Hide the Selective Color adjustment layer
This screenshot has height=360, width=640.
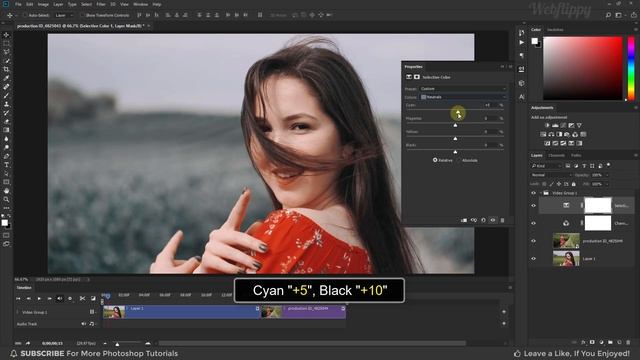533,206
